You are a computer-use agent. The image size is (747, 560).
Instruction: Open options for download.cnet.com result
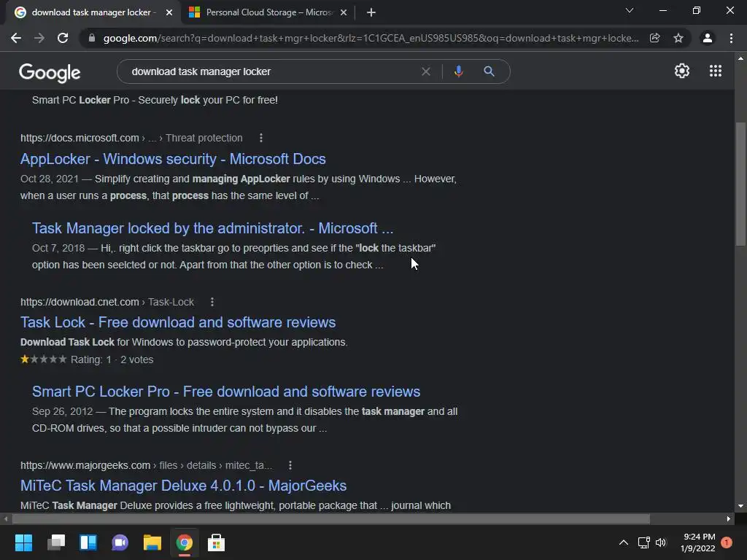[212, 302]
